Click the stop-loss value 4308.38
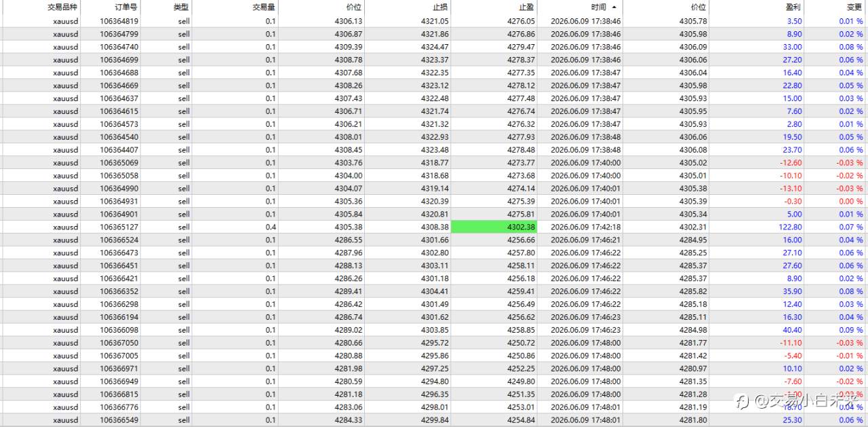The height and width of the screenshot is (427, 868). point(435,227)
